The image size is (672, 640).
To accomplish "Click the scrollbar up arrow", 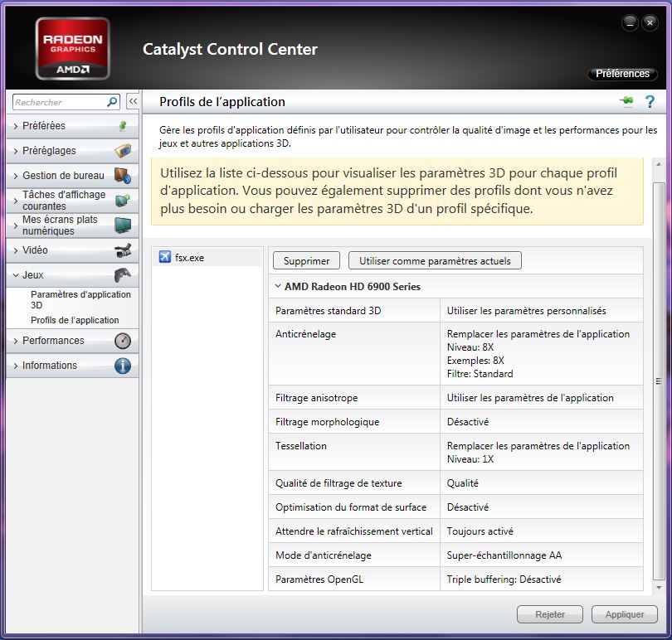I will point(659,164).
